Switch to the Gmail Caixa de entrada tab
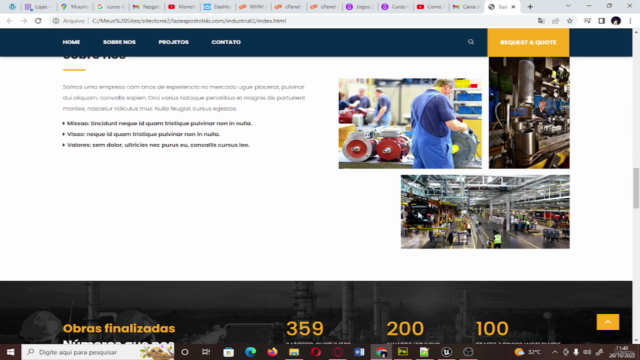The height and width of the screenshot is (360, 640). tap(466, 7)
